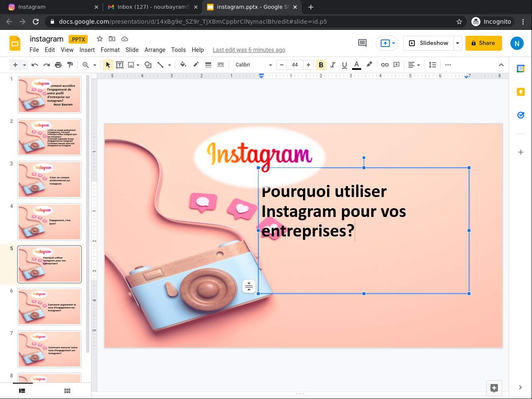Open the text align dropdown
Image resolution: width=532 pixels, height=399 pixels.
click(x=414, y=65)
